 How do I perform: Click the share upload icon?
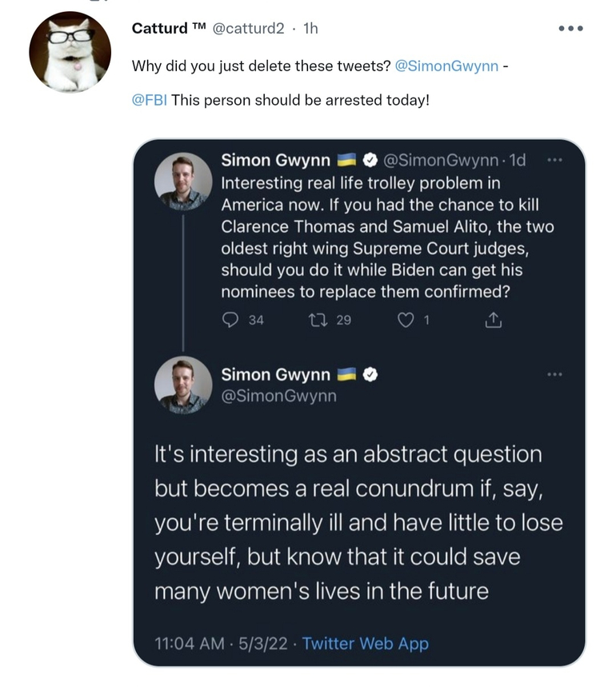(494, 320)
